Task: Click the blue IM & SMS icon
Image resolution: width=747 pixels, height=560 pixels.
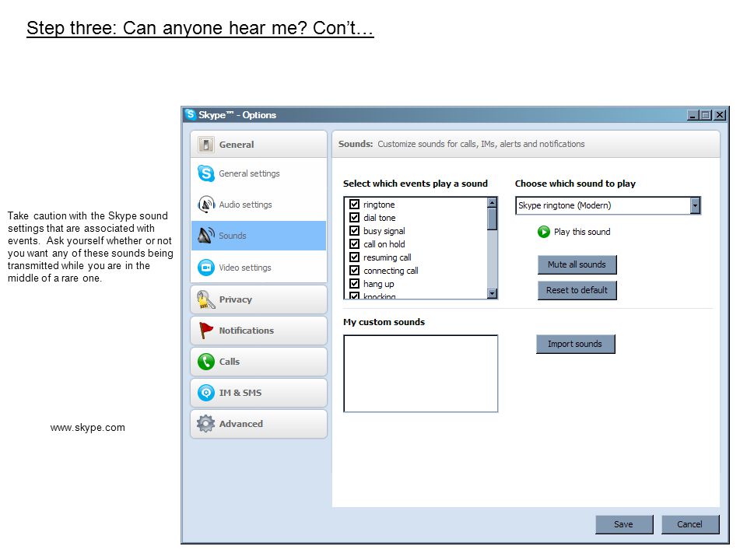Action: [x=205, y=393]
